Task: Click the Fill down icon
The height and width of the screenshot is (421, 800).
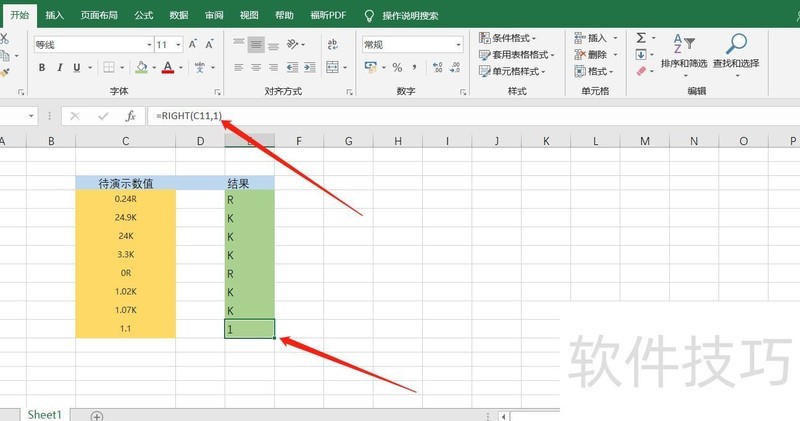Action: pyautogui.click(x=641, y=55)
